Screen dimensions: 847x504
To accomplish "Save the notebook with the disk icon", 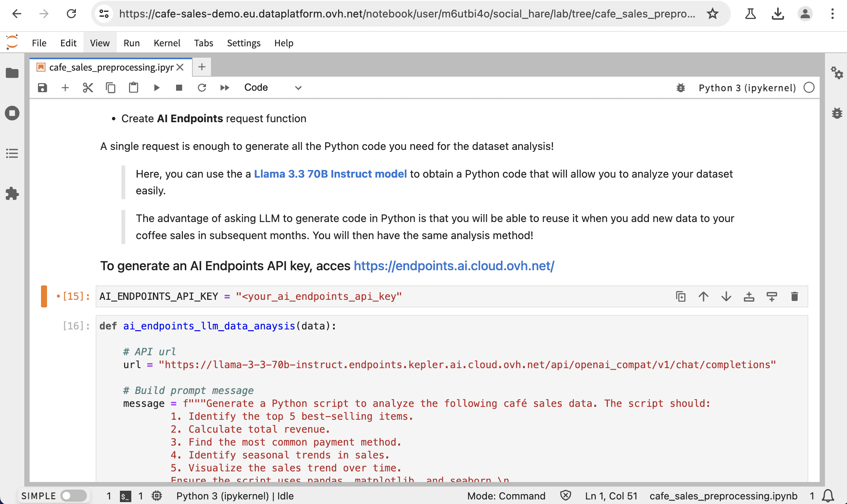I will click(x=43, y=88).
